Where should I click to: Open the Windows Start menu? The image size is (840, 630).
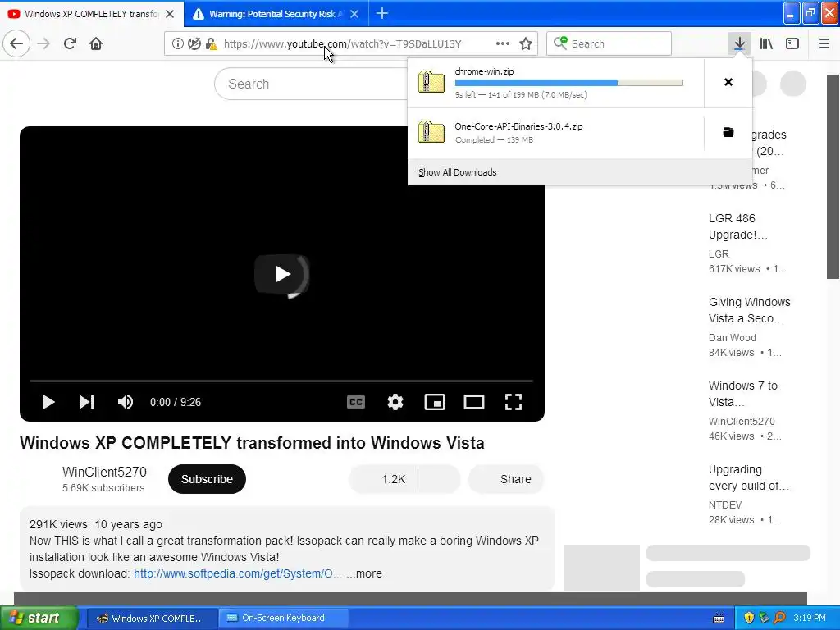coord(39,618)
